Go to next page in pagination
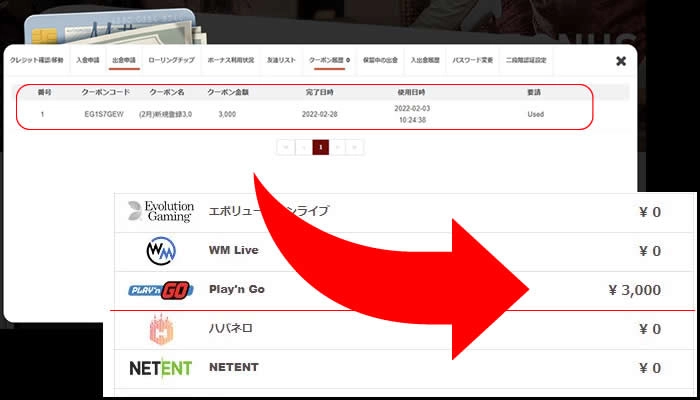 [338, 147]
